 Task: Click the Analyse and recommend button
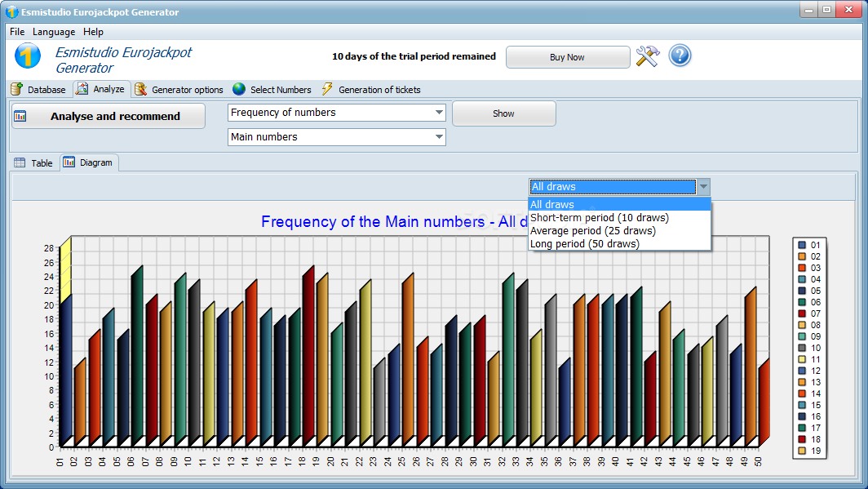tap(108, 116)
